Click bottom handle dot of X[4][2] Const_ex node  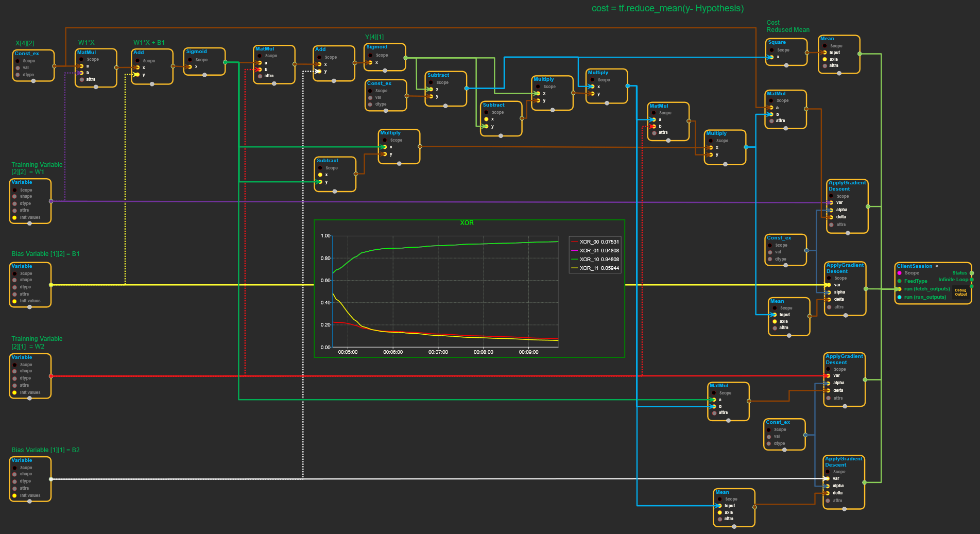pyautogui.click(x=33, y=81)
